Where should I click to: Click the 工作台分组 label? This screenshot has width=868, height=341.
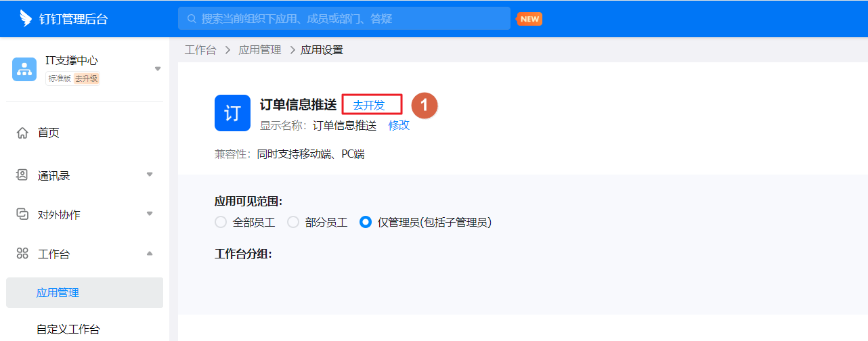pos(243,254)
